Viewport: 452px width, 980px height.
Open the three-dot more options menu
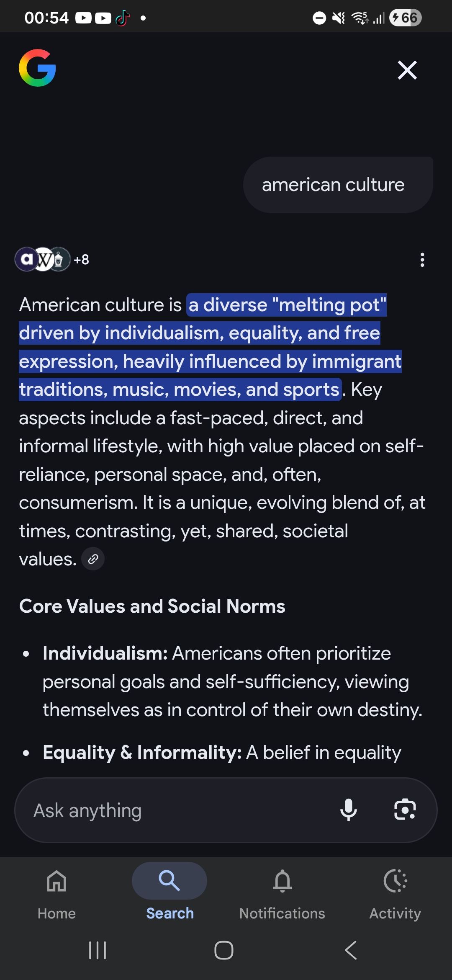pyautogui.click(x=422, y=260)
